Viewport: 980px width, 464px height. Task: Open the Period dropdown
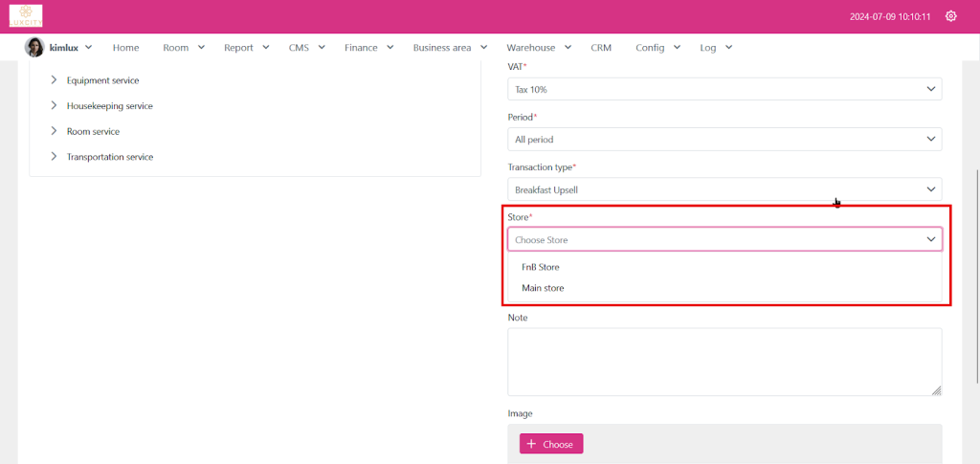click(724, 140)
